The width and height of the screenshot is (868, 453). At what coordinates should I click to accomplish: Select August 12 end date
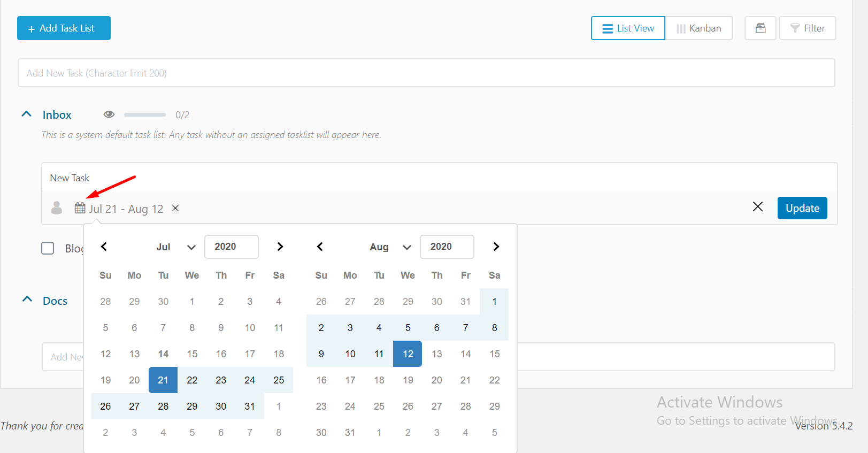click(x=408, y=354)
